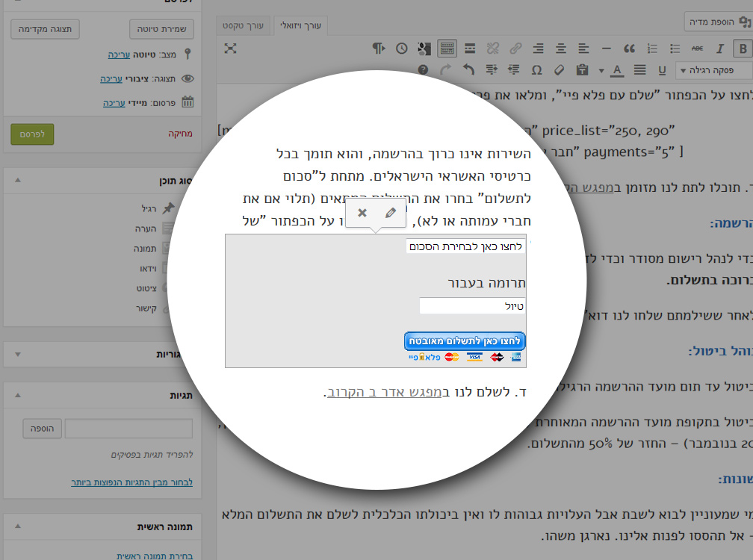
Task: Click the 'הוספה' add tag button
Action: point(43,429)
